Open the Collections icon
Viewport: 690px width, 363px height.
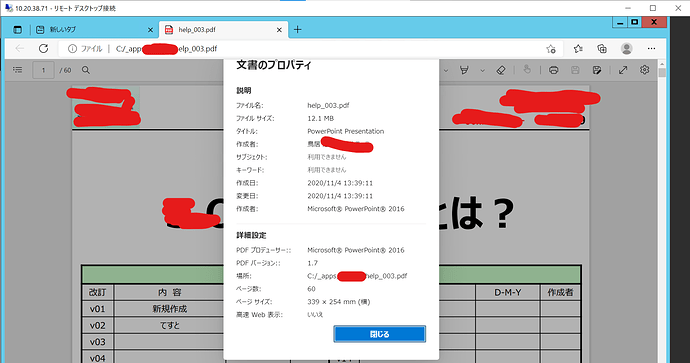602,48
